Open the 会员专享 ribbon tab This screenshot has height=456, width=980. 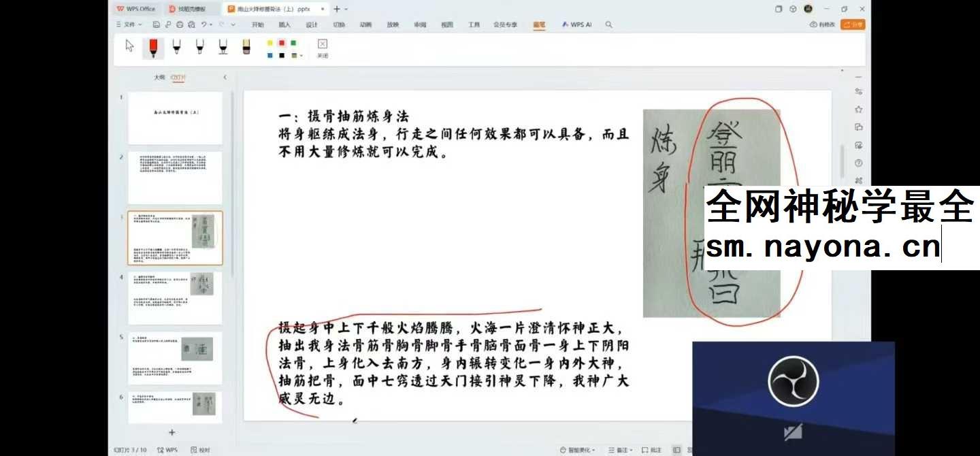[505, 25]
